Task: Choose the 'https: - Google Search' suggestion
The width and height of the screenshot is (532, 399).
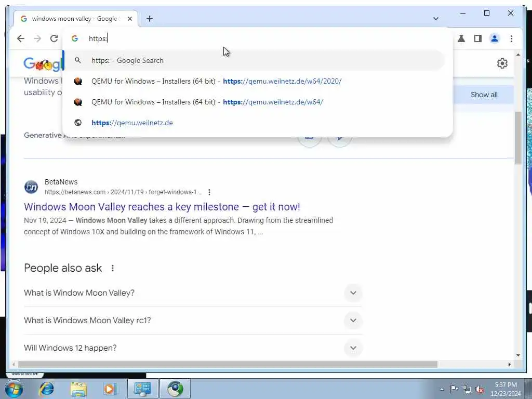Action: [254, 60]
